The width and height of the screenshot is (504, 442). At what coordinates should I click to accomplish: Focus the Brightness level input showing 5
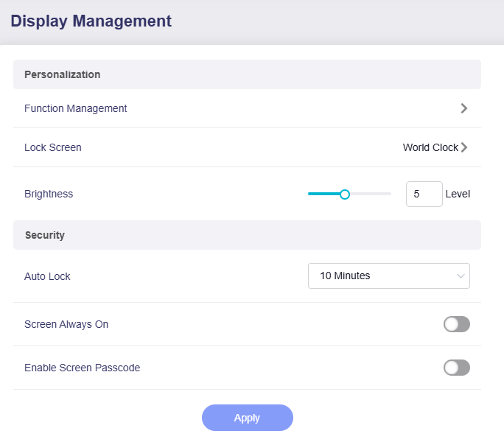coord(424,194)
